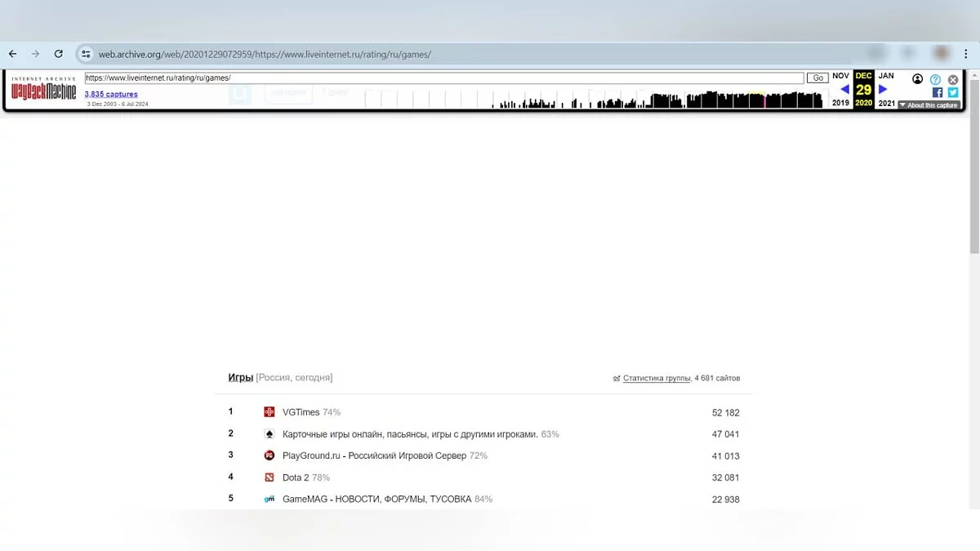The image size is (980, 551).
Task: Open the Wayback help question icon
Action: pyautogui.click(x=936, y=80)
